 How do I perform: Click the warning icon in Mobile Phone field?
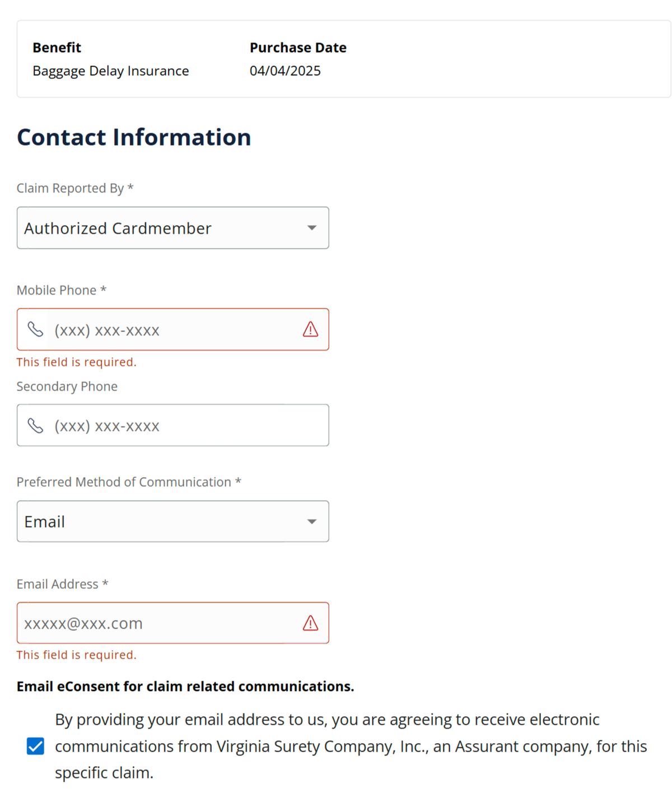coord(310,329)
